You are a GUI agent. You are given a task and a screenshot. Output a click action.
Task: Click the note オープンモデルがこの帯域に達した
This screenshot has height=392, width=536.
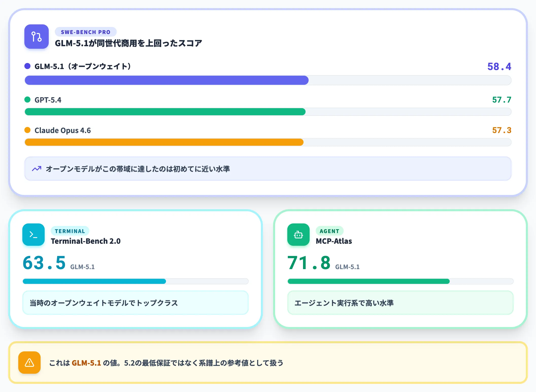268,169
